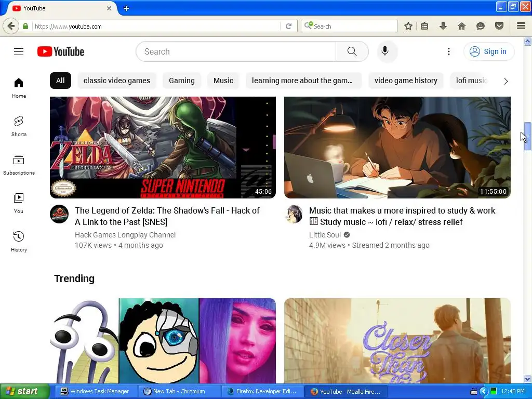This screenshot has width=532, height=399.
Task: Click the scrollbar up arrow
Action: pos(527,42)
